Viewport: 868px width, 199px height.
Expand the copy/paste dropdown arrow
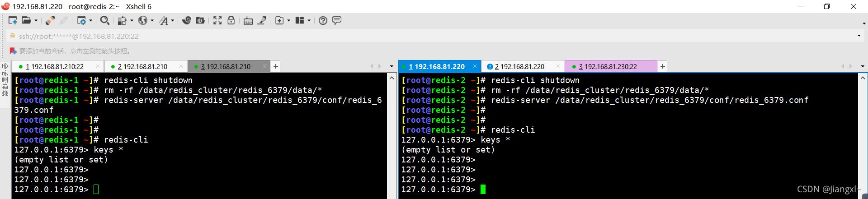click(x=132, y=20)
